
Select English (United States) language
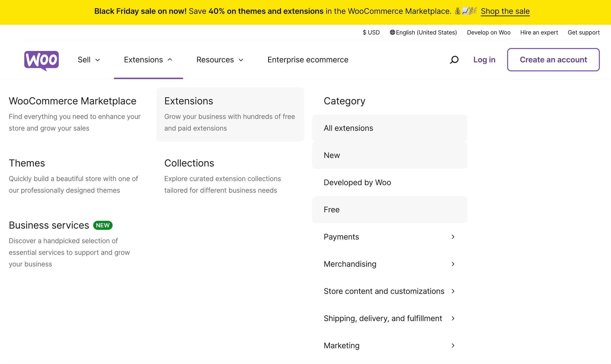tap(426, 32)
